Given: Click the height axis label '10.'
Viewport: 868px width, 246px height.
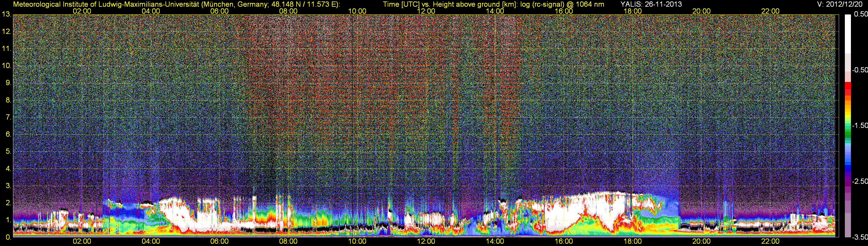Looking at the screenshot, I should click(x=7, y=66).
